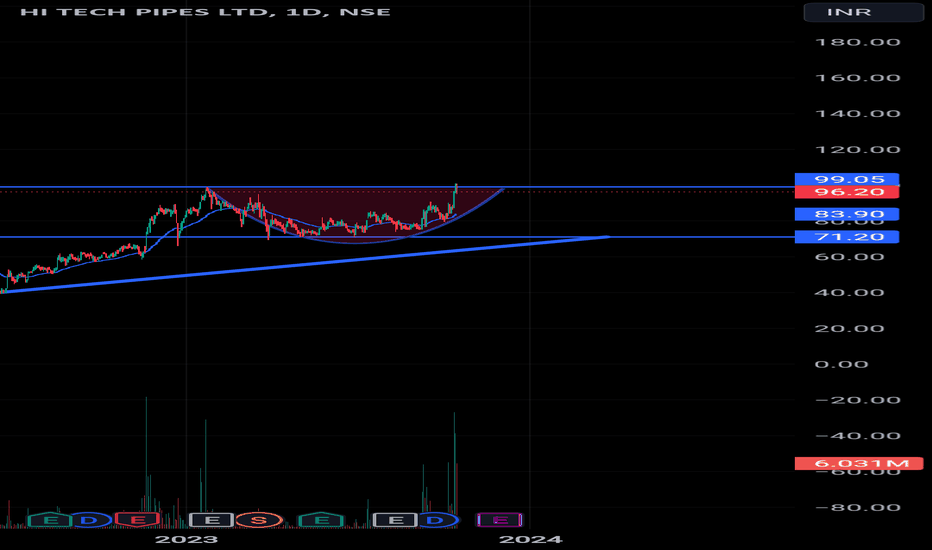This screenshot has height=550, width=932.
Task: Open the blue dividend marker right of the gray E
Action: point(435,520)
